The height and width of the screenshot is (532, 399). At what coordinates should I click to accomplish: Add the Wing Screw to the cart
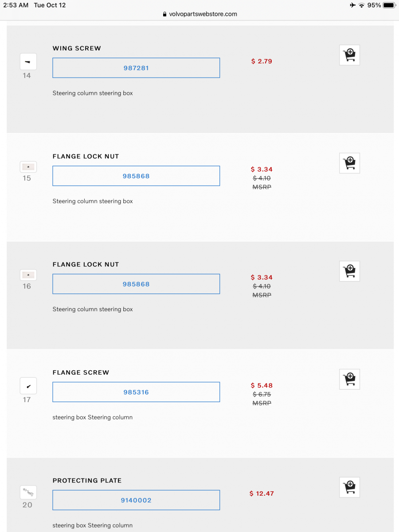tap(349, 55)
